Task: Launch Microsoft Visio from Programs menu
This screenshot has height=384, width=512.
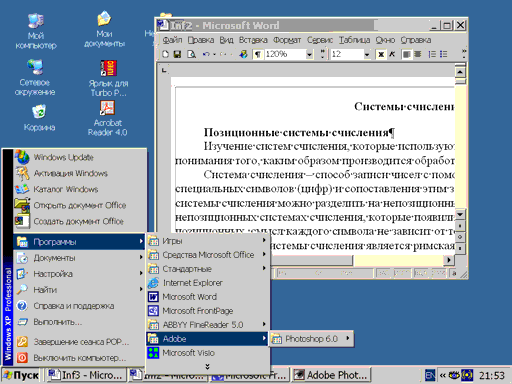Action: [x=207, y=353]
